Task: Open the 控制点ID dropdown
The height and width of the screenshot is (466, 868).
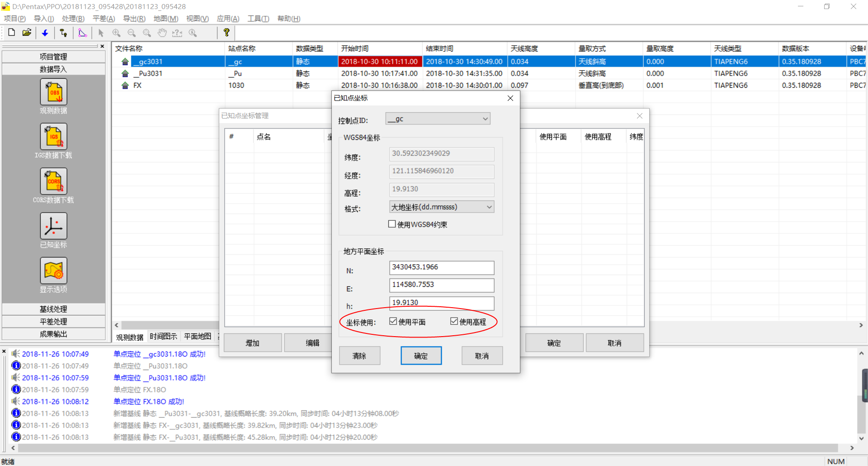Action: [438, 119]
